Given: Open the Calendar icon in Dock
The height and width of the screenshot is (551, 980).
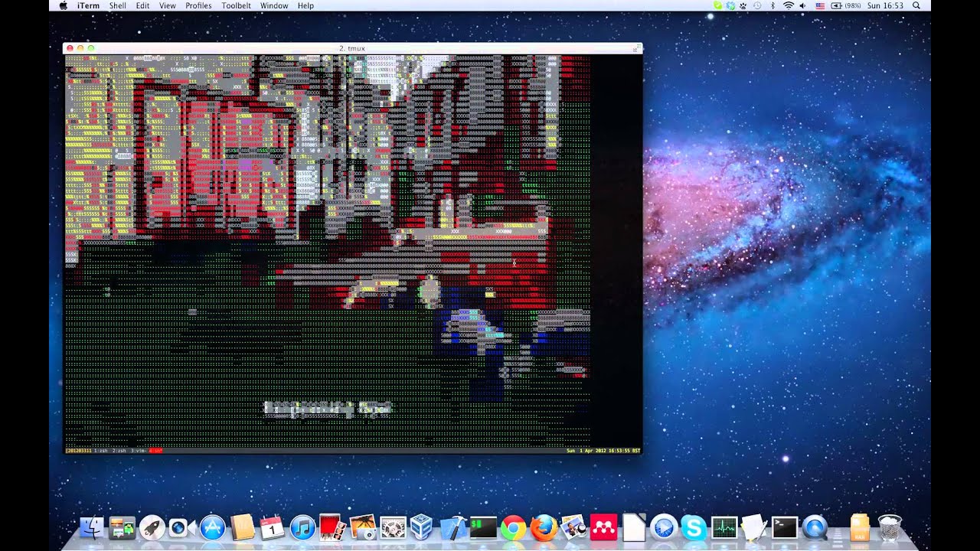Looking at the screenshot, I should click(272, 527).
